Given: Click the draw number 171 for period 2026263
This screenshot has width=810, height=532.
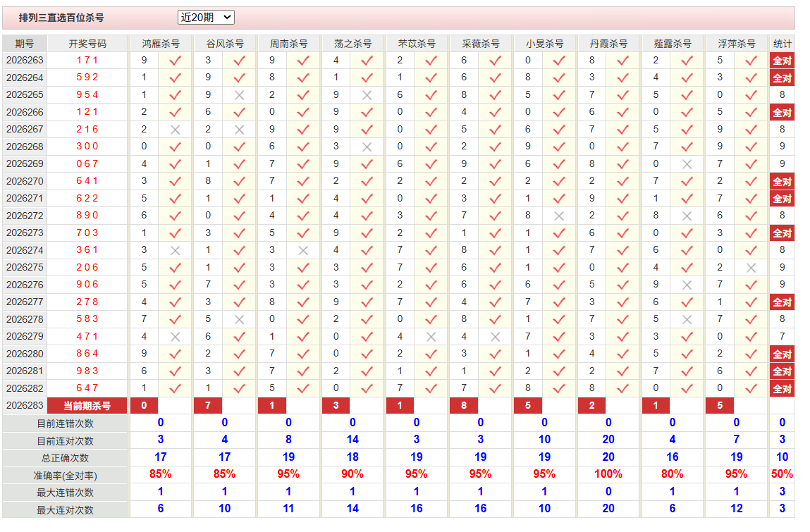Looking at the screenshot, I should click(87, 61).
